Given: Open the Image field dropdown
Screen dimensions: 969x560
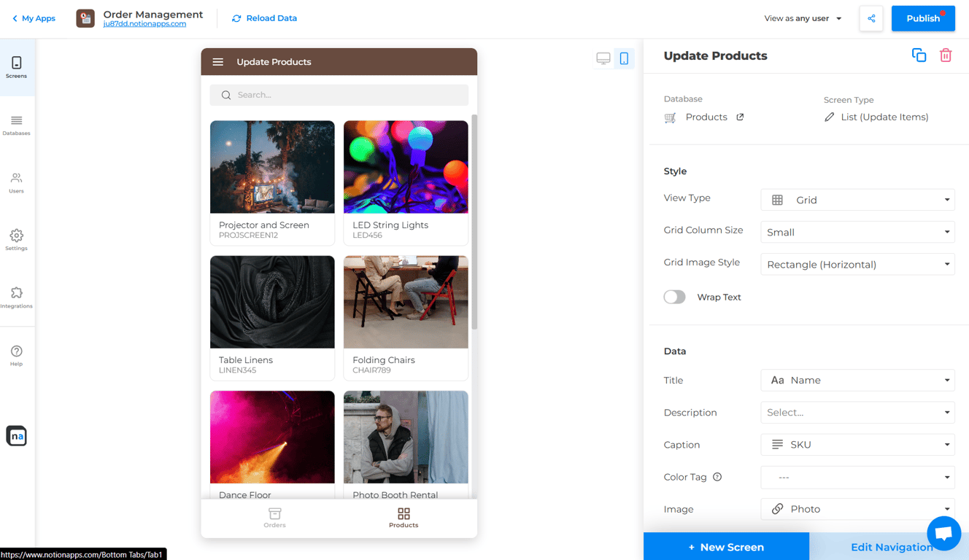Looking at the screenshot, I should click(x=857, y=509).
